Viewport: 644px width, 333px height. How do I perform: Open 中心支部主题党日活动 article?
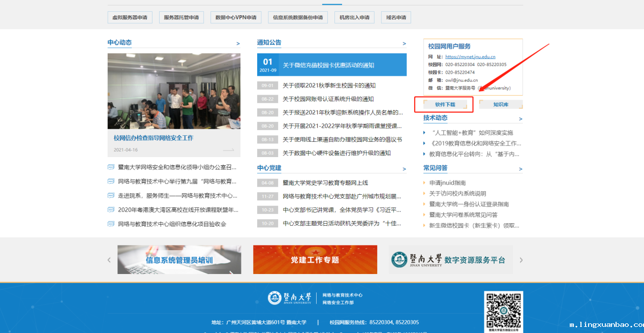(342, 223)
